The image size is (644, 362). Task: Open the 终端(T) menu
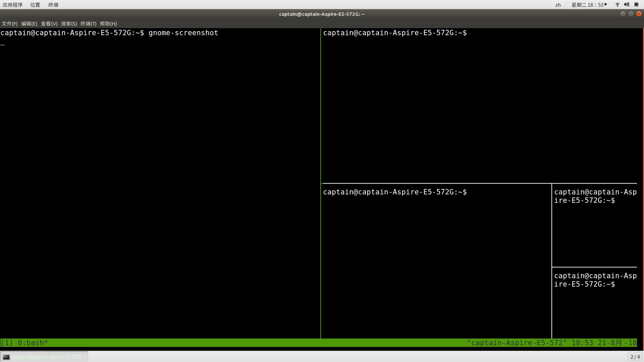[88, 24]
